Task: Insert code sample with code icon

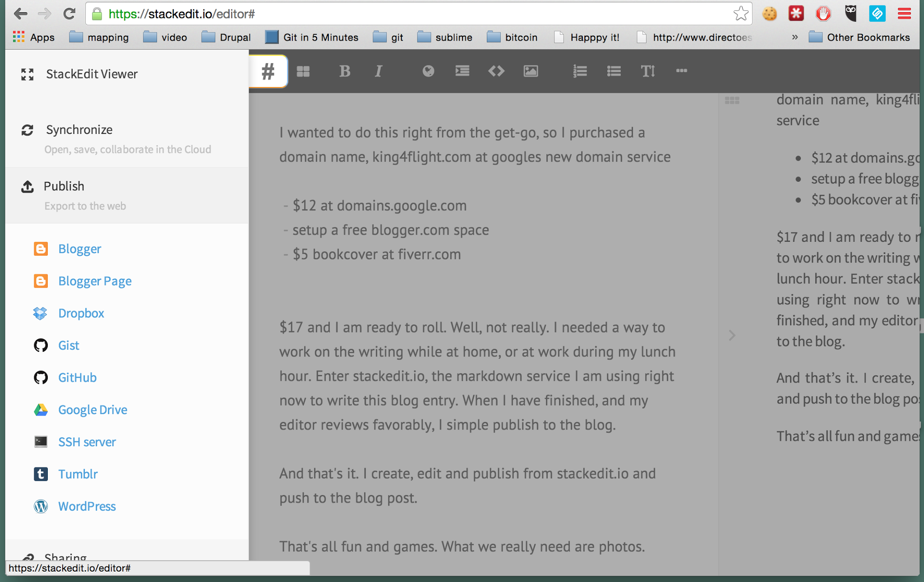Action: (x=496, y=71)
